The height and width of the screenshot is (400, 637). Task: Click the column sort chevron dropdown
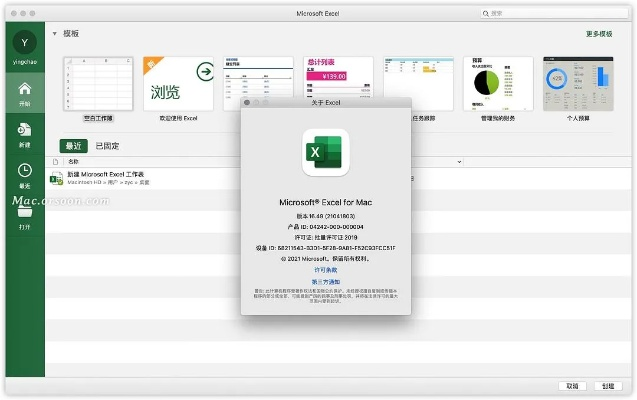coord(459,162)
